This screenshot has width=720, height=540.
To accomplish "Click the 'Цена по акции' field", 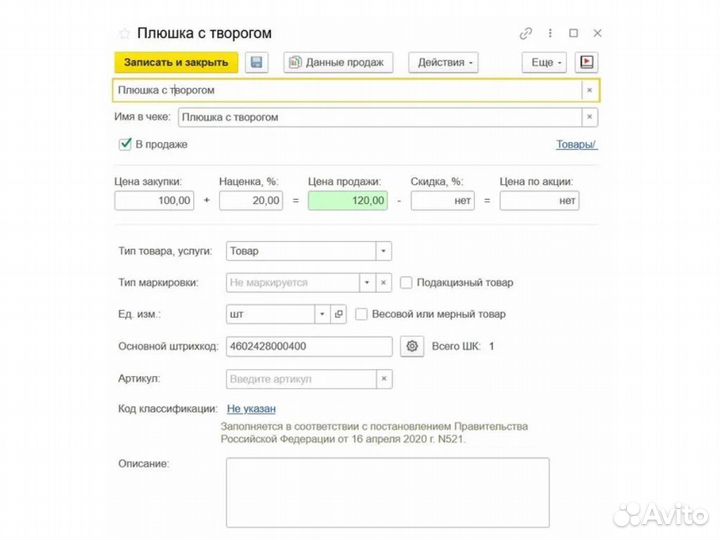I will click(x=540, y=201).
